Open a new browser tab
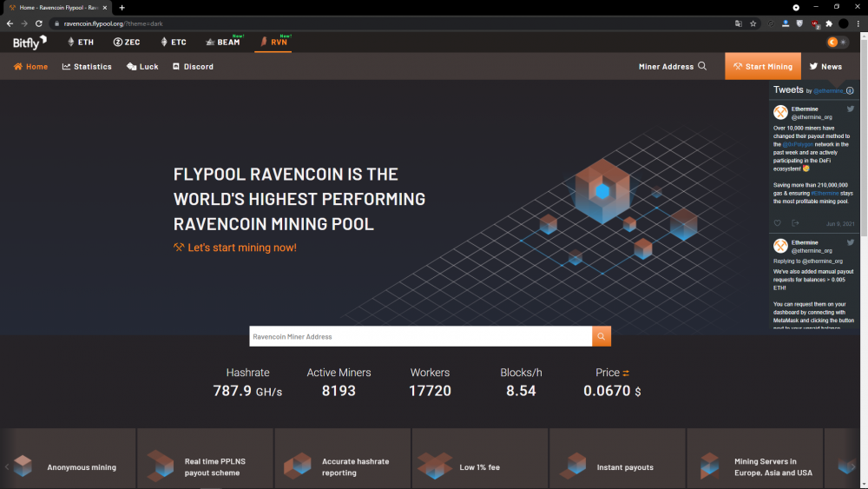Screen dimensions: 868x489 point(122,8)
